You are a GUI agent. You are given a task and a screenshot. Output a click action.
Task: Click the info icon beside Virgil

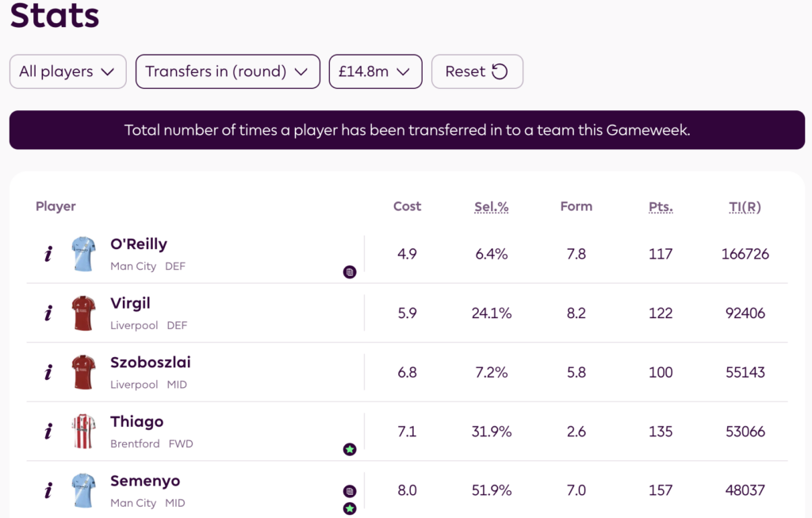coord(48,313)
